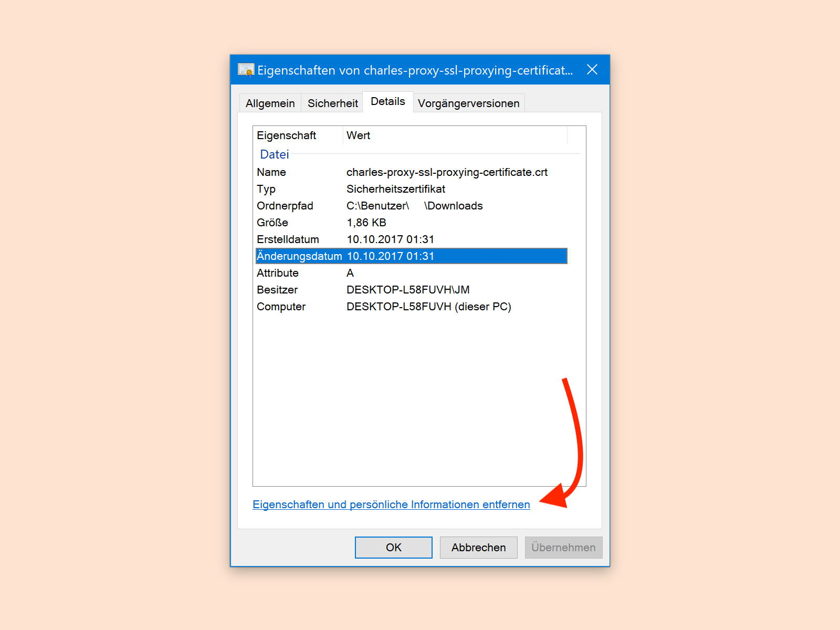Screen dimensions: 840x630
Task: Select the Name property row
Action: coord(411,172)
